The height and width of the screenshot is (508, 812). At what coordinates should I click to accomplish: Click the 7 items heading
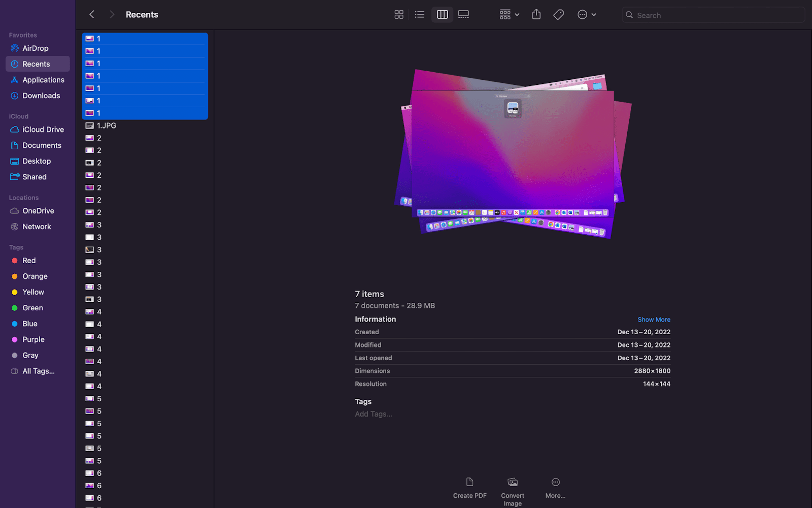click(369, 294)
